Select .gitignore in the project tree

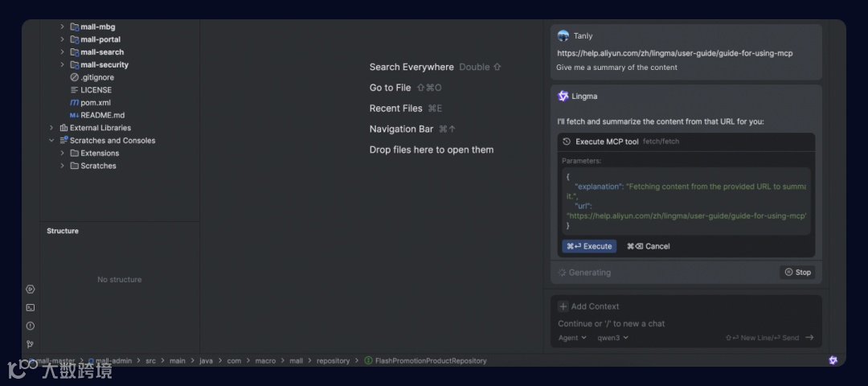tap(97, 77)
